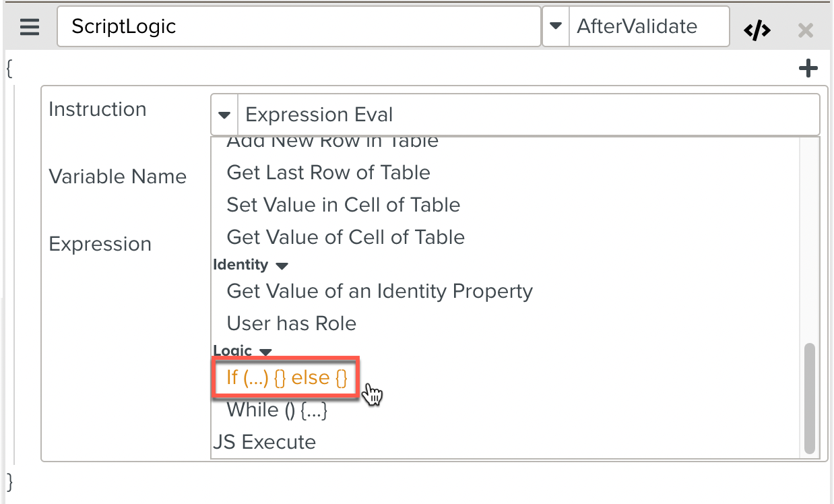Select 'Set Value in Cell of Table'
The image size is (834, 504).
(x=344, y=205)
